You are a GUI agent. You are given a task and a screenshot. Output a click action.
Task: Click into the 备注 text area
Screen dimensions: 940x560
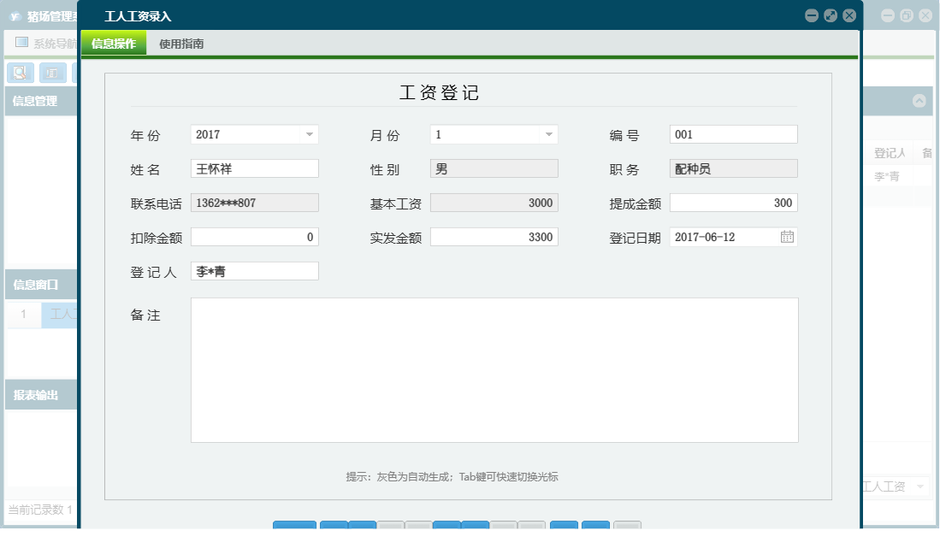(x=494, y=368)
